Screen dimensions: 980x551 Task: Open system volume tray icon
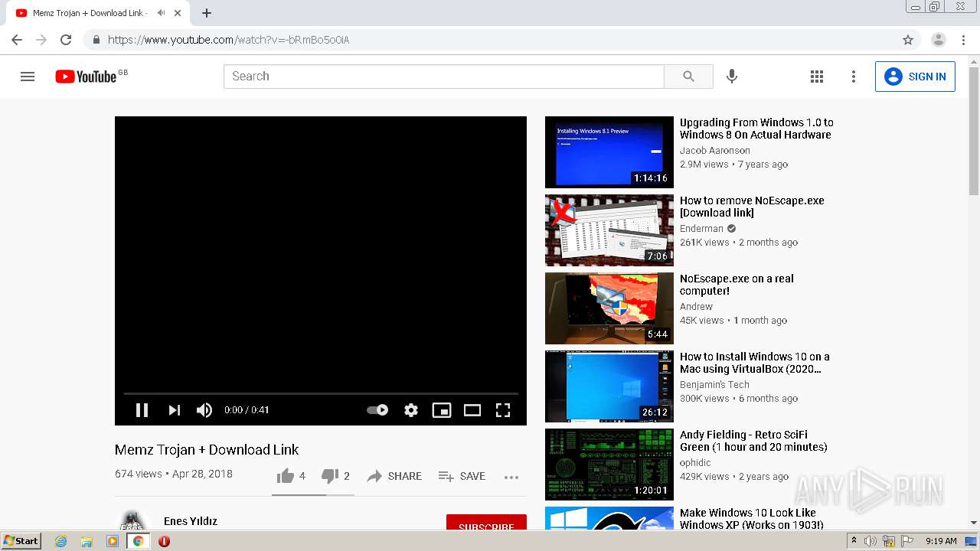coord(871,541)
